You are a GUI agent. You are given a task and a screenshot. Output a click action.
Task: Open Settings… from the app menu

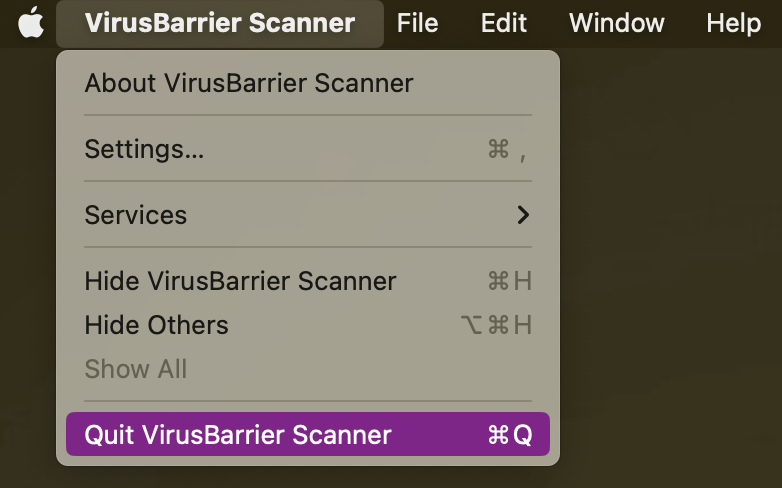click(x=308, y=149)
